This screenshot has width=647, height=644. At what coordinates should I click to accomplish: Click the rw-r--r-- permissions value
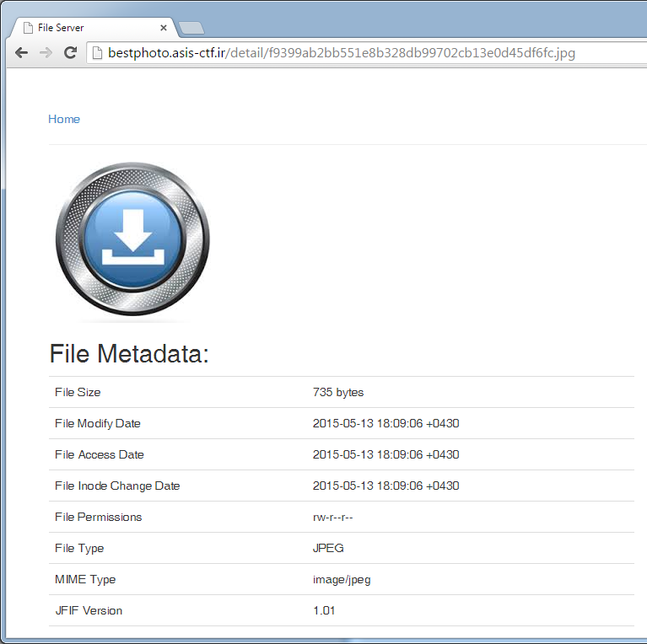[332, 517]
